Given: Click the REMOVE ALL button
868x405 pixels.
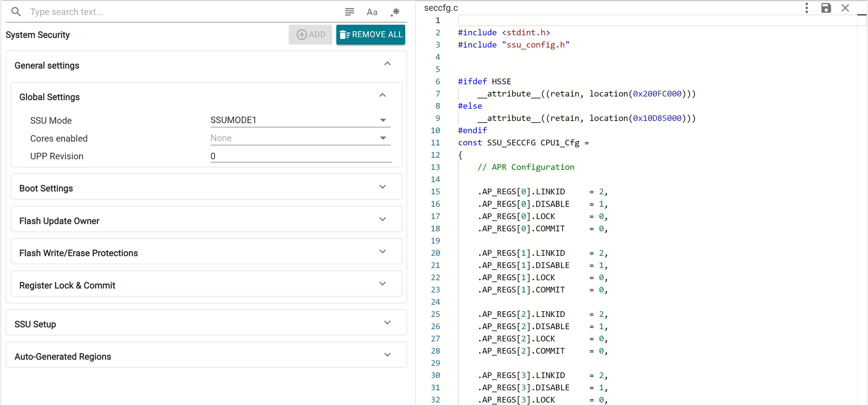Looking at the screenshot, I should tap(371, 34).
